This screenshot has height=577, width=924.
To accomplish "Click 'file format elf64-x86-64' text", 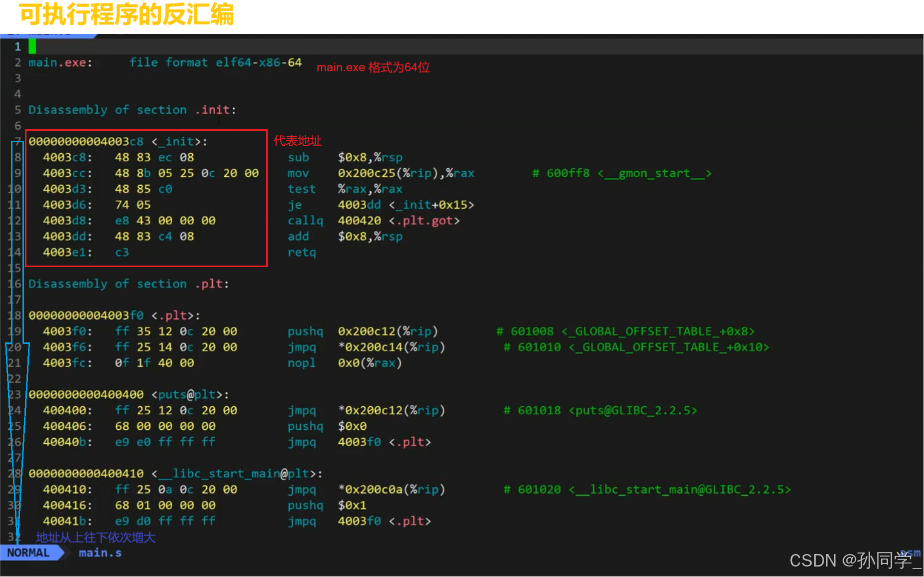I will click(x=216, y=62).
